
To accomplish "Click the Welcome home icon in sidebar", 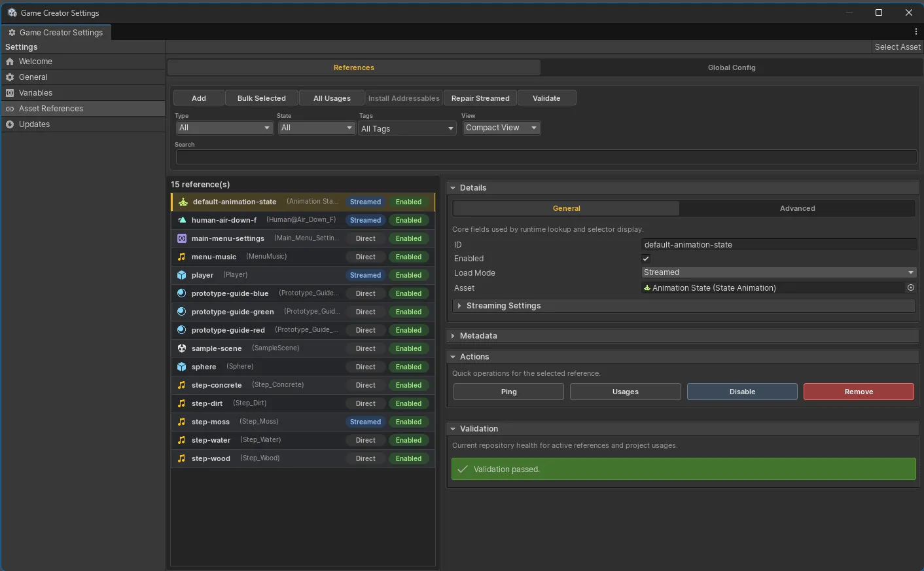I will coord(10,62).
